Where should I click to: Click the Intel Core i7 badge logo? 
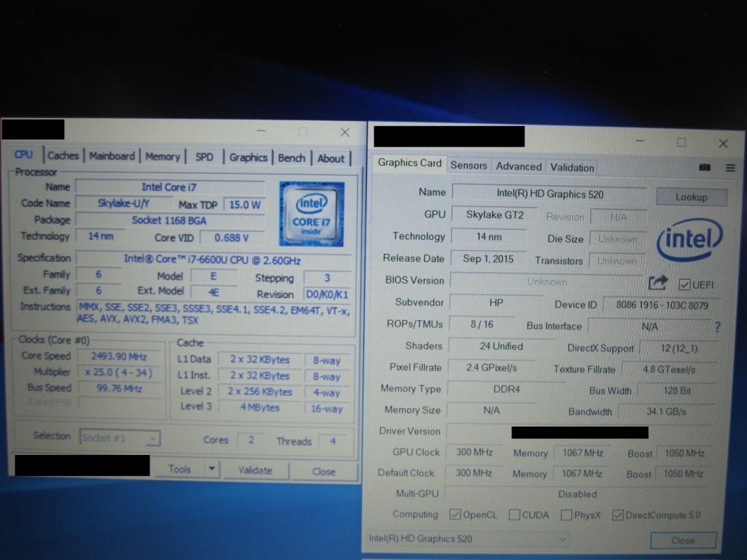311,214
